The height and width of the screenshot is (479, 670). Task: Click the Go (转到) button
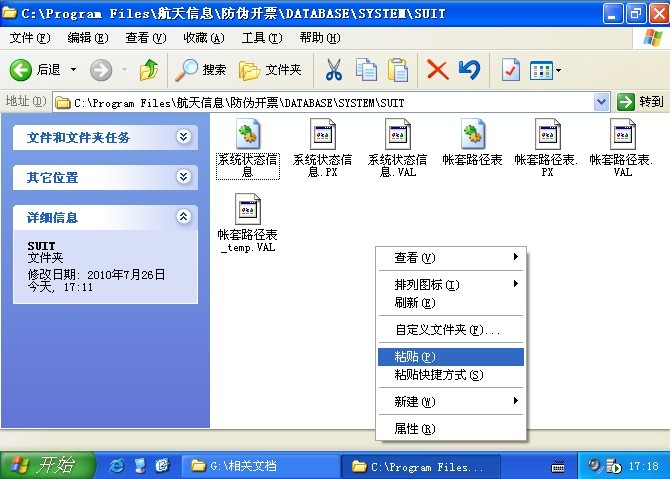(640, 102)
